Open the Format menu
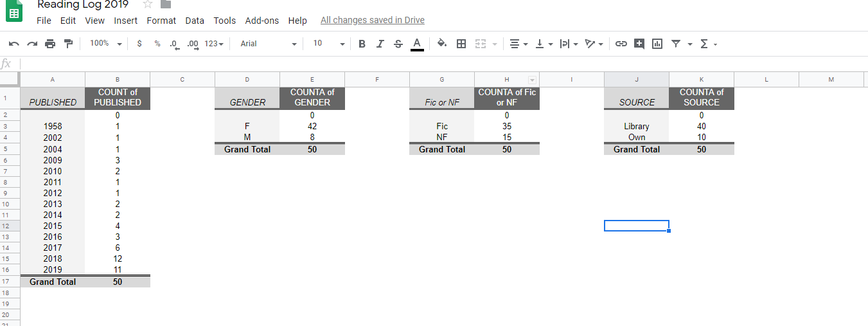The image size is (868, 326). 161,21
